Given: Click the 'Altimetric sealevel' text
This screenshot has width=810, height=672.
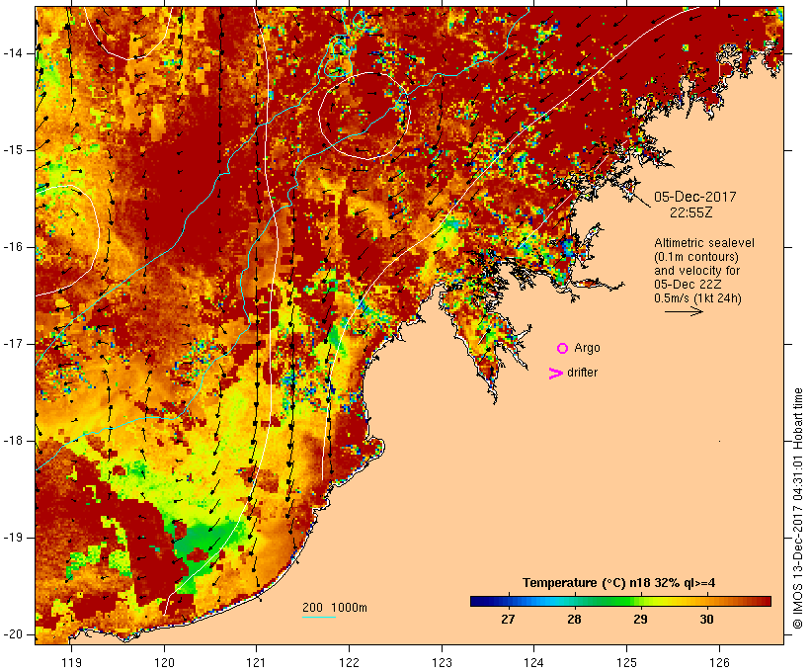Looking at the screenshot, I should point(704,243).
